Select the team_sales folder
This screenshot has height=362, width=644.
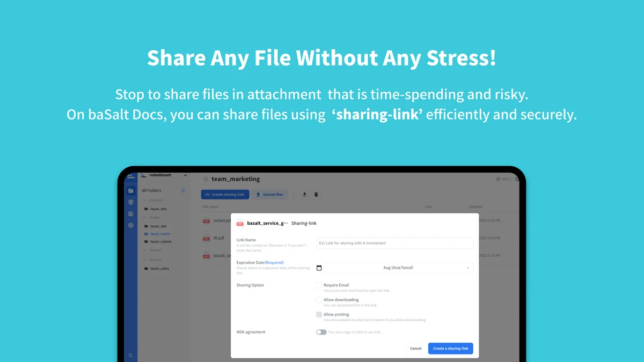click(159, 268)
